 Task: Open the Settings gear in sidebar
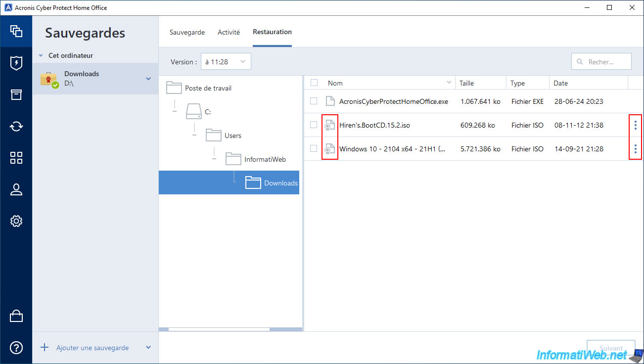16,221
